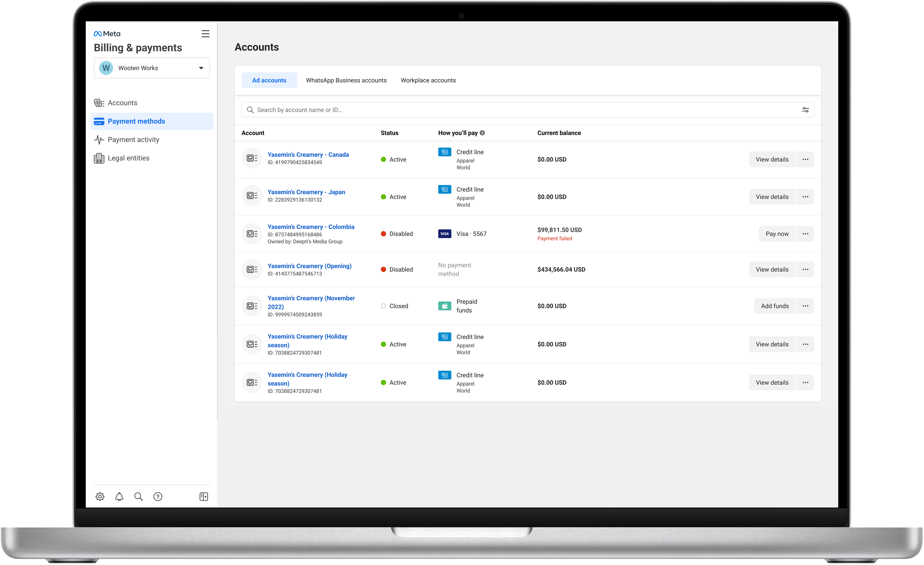Focus the account name or ID search field
Image resolution: width=924 pixels, height=565 pixels.
528,110
